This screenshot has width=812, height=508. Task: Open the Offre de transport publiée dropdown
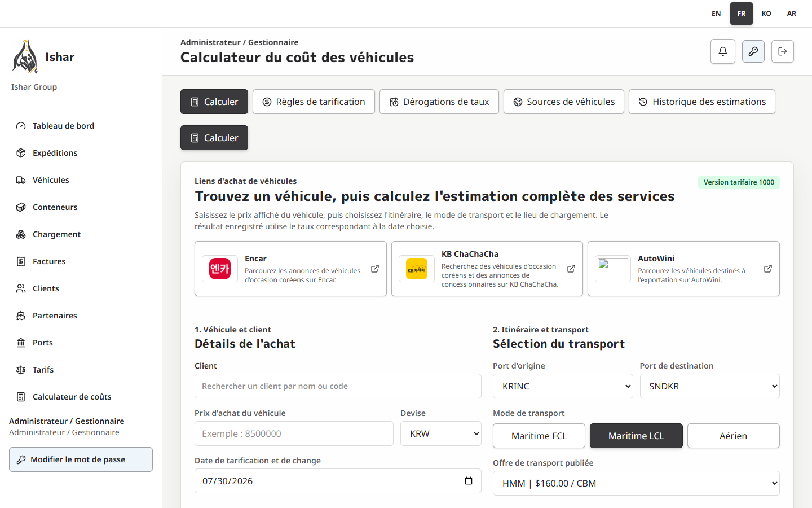pos(636,483)
